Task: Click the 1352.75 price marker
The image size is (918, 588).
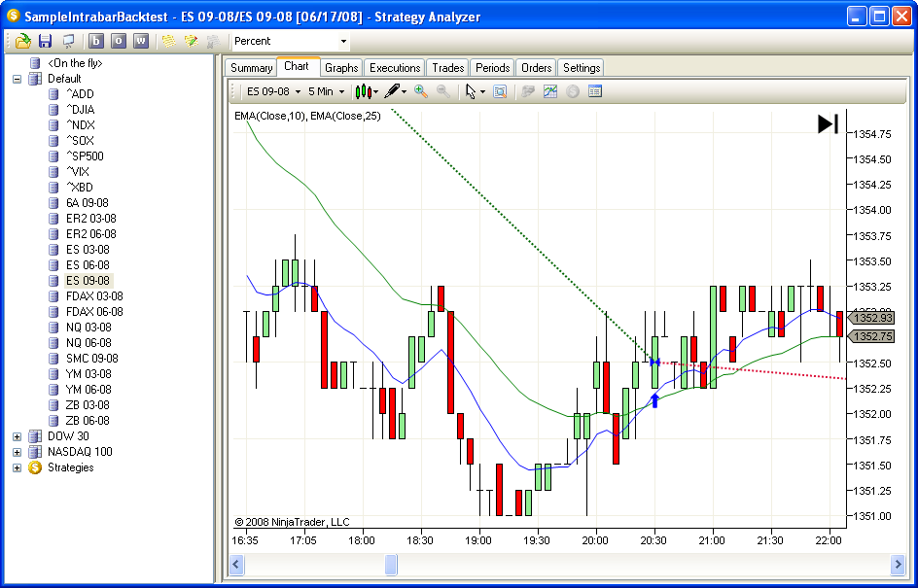Action: pos(871,336)
